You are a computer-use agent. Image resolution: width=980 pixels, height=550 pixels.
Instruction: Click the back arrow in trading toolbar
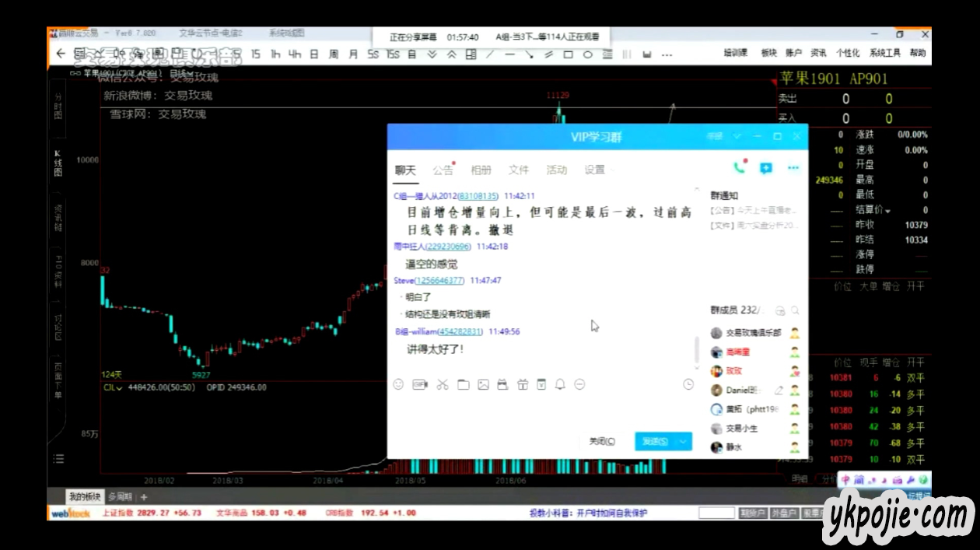pos(61,54)
